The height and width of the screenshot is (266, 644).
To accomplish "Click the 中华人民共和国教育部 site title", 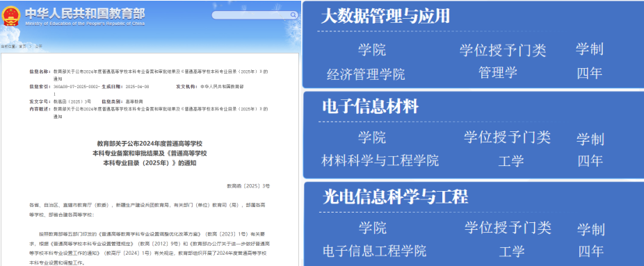I will tap(85, 13).
